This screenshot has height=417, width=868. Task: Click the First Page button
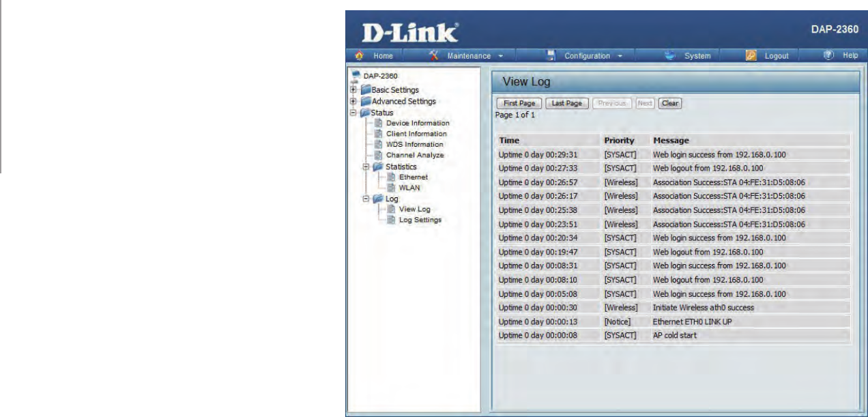(519, 103)
